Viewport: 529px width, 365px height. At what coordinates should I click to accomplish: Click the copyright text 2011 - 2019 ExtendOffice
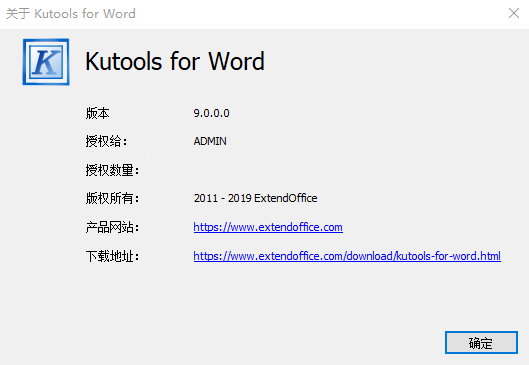[x=255, y=198]
